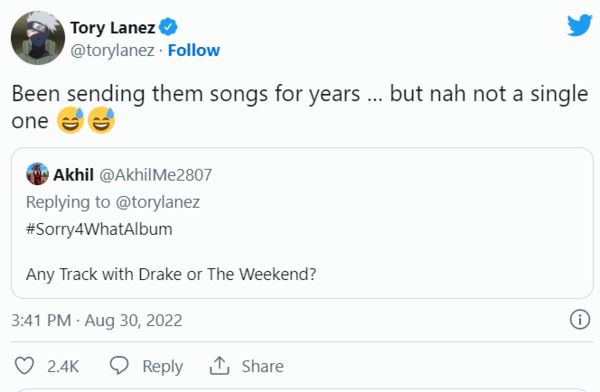Open the #Sorry4WhatAlbum hashtag
Screen dimensions: 600x392
(99, 229)
